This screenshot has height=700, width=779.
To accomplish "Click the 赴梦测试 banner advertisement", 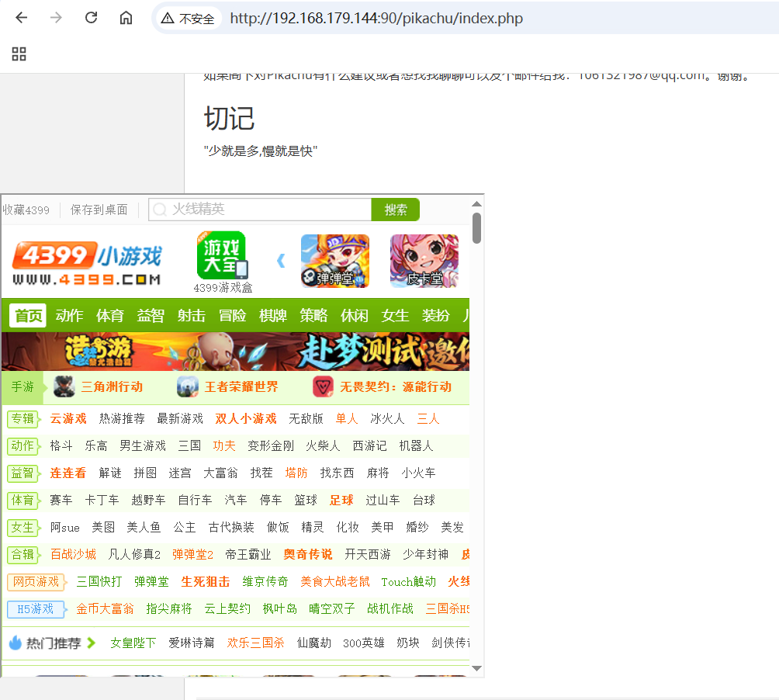I will (236, 352).
